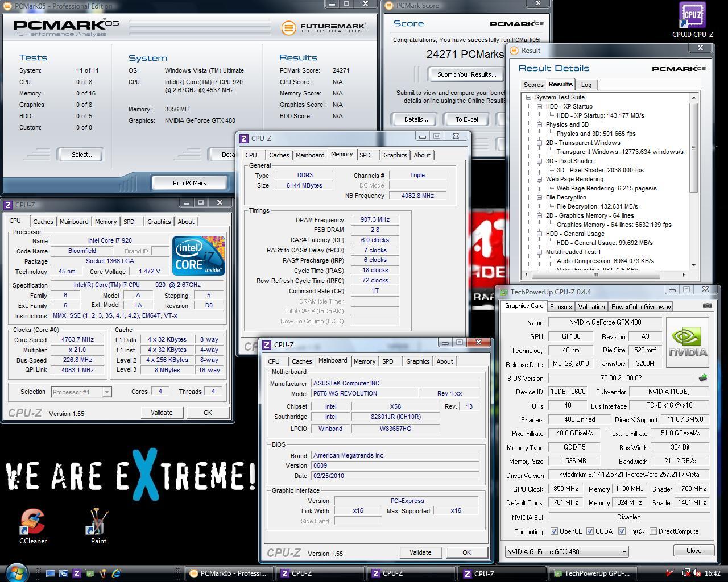Collapse the Multithreaded Test 1 node
The image size is (728, 582).
(x=539, y=252)
